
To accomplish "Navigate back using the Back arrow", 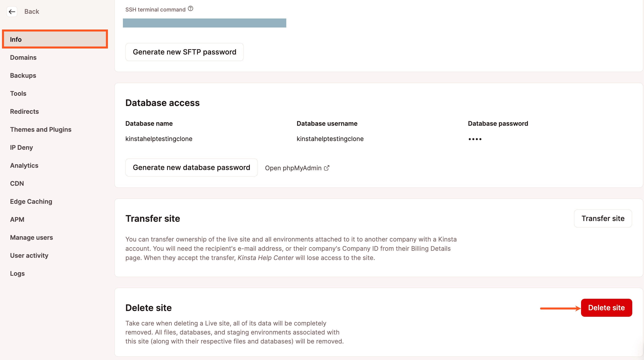I will (12, 11).
